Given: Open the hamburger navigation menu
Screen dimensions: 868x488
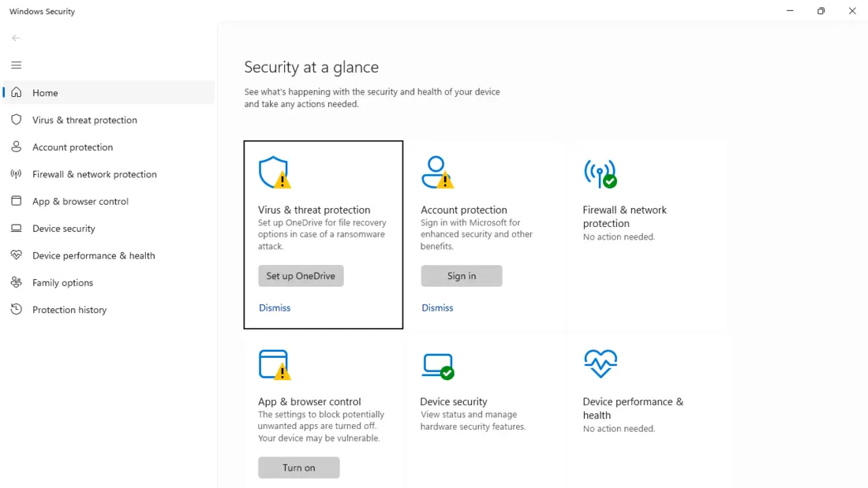Looking at the screenshot, I should point(16,65).
